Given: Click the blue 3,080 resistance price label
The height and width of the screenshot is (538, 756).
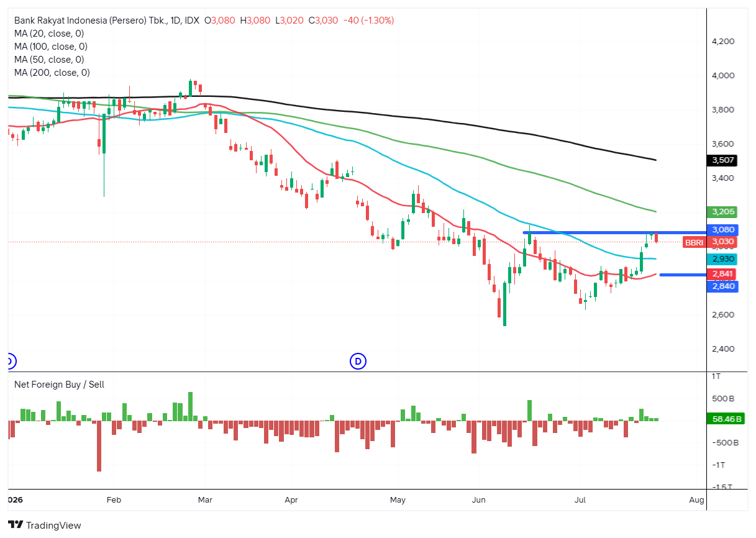Looking at the screenshot, I should [722, 229].
